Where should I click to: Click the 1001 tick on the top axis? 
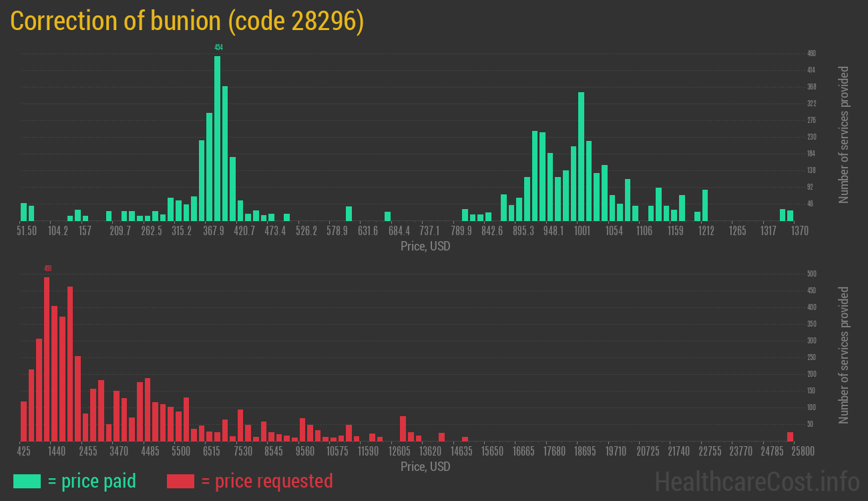click(582, 231)
